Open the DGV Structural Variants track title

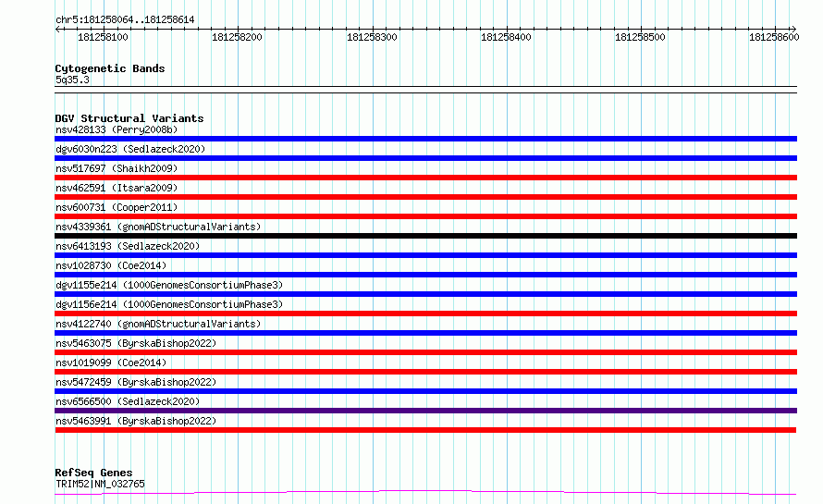129,118
